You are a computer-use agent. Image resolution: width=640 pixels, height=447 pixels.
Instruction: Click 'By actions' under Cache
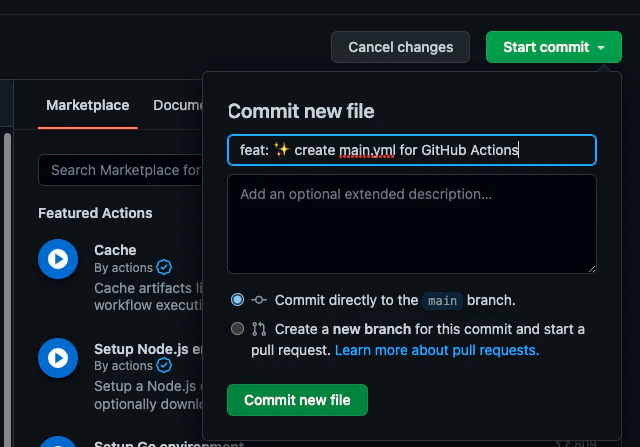click(x=123, y=268)
